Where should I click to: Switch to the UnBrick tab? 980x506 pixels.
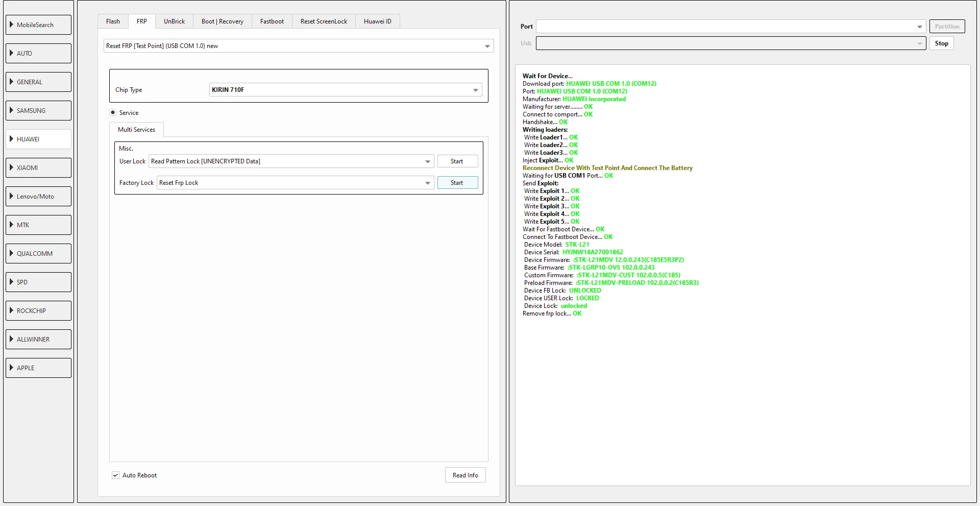[174, 21]
